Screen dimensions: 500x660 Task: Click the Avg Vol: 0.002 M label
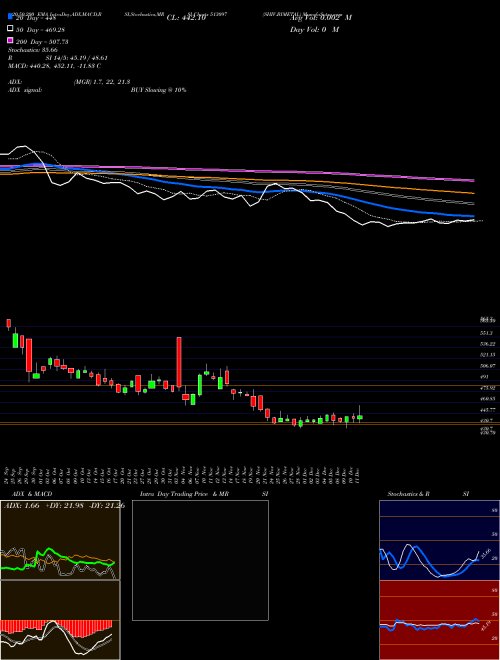pos(321,18)
